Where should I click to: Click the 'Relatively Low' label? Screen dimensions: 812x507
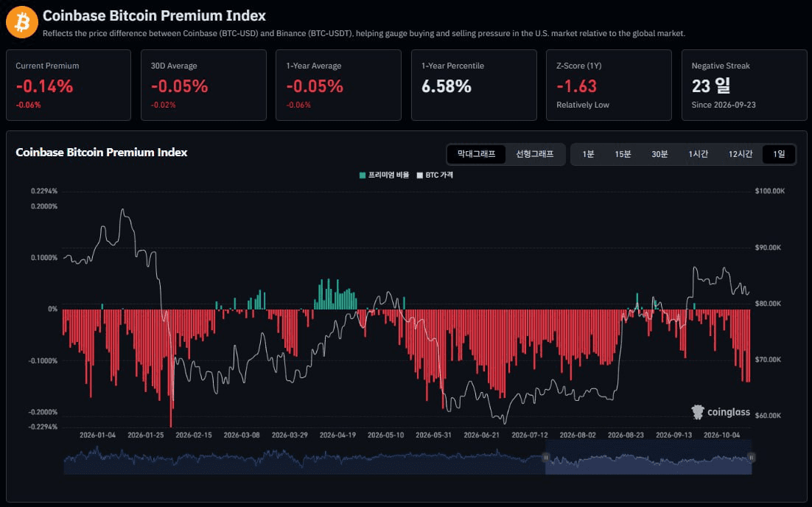(583, 105)
